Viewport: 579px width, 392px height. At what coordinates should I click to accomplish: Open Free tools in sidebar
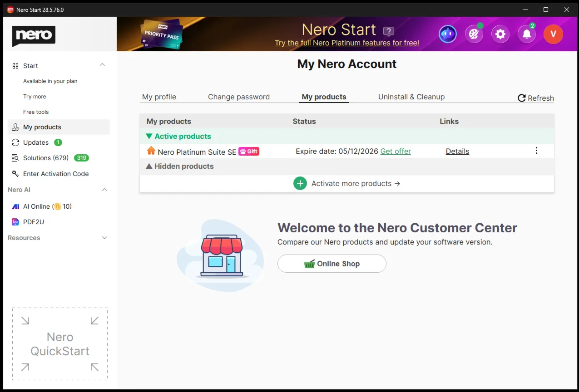click(36, 112)
